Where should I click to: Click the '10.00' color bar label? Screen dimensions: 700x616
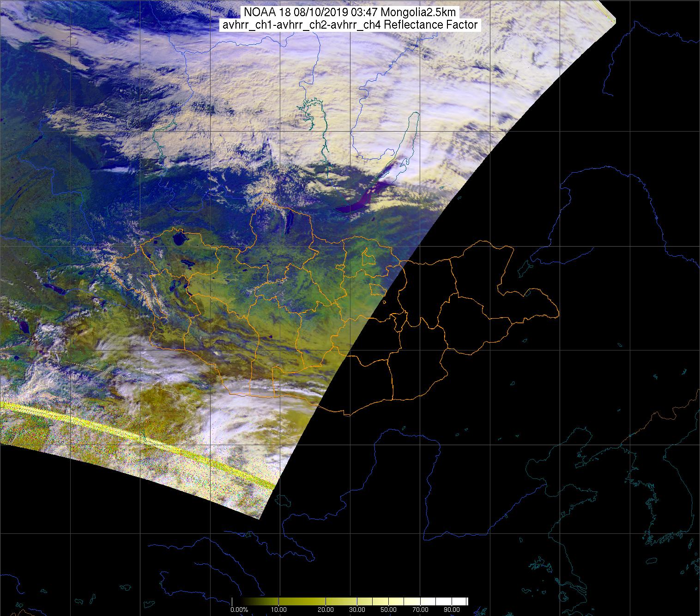point(279,610)
